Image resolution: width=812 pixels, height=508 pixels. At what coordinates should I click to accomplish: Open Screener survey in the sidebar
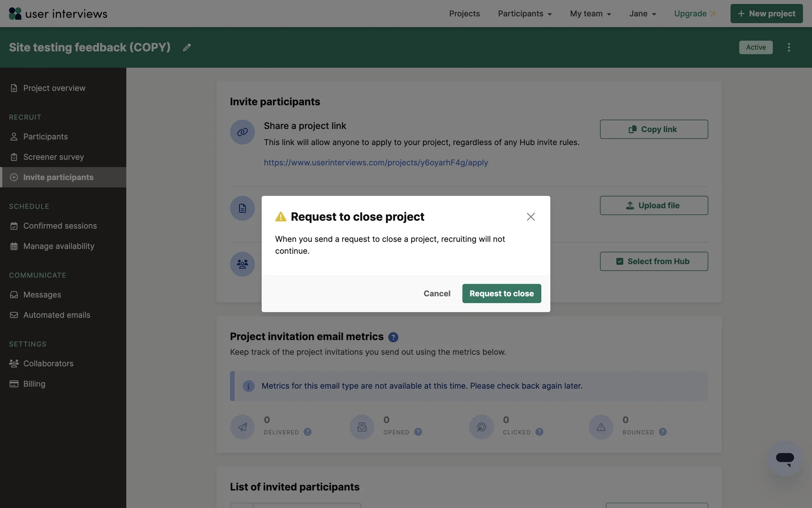pyautogui.click(x=53, y=157)
